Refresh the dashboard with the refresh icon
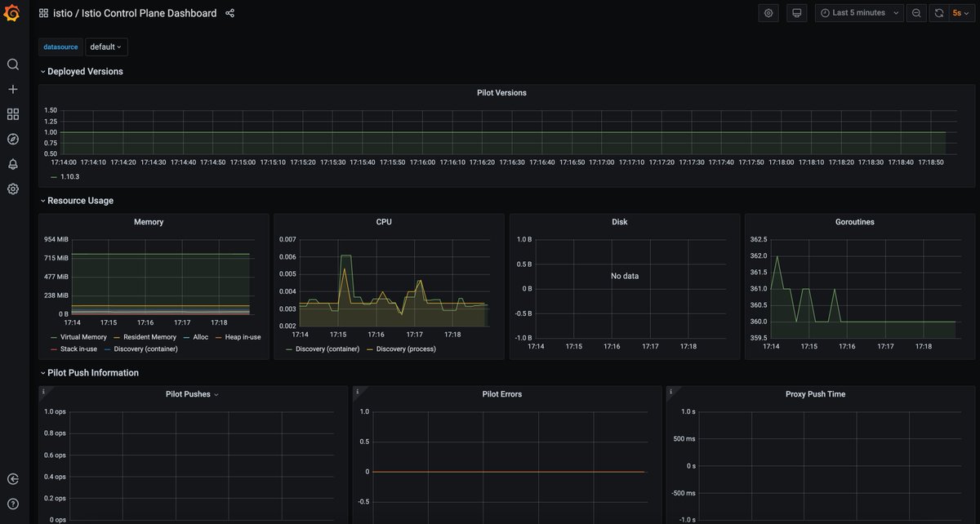 [939, 13]
